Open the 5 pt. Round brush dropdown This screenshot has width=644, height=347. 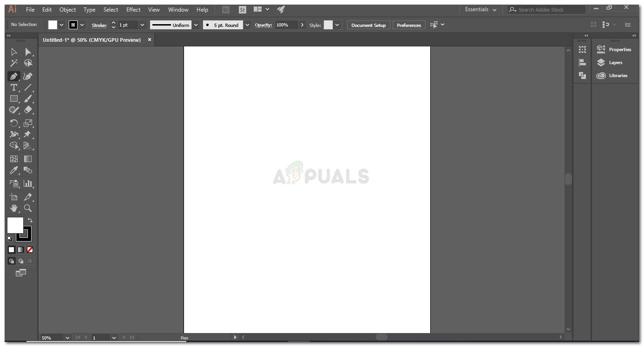pos(247,25)
